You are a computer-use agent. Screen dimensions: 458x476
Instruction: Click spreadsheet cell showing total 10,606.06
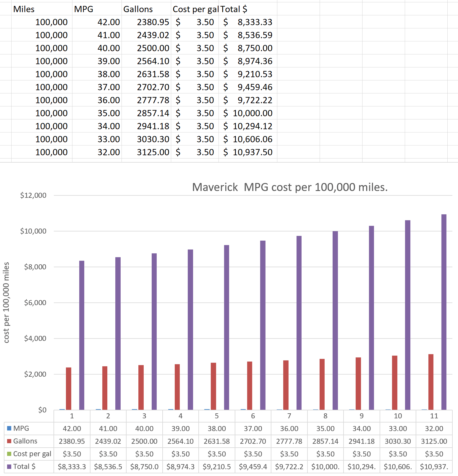click(x=248, y=139)
